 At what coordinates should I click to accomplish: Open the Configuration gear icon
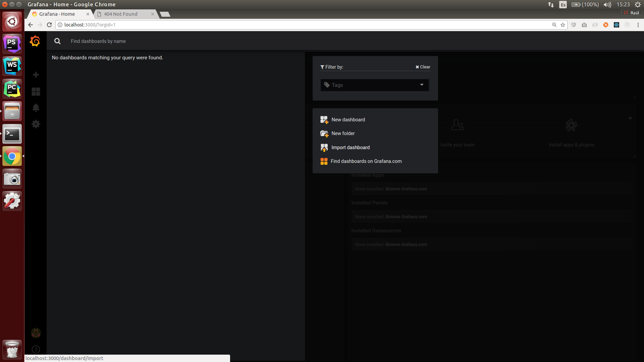36,124
